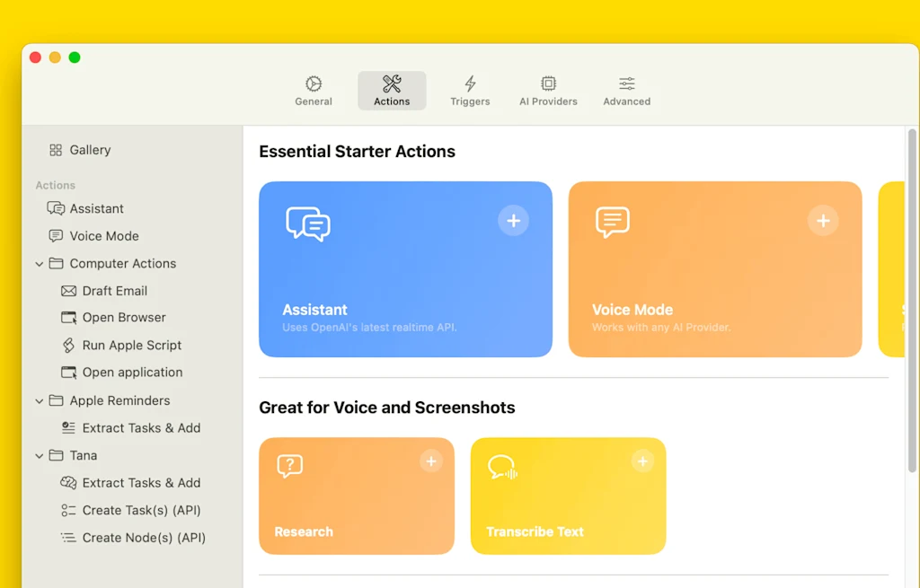The width and height of the screenshot is (920, 588).
Task: Open the Advanced settings tab
Action: 626,91
